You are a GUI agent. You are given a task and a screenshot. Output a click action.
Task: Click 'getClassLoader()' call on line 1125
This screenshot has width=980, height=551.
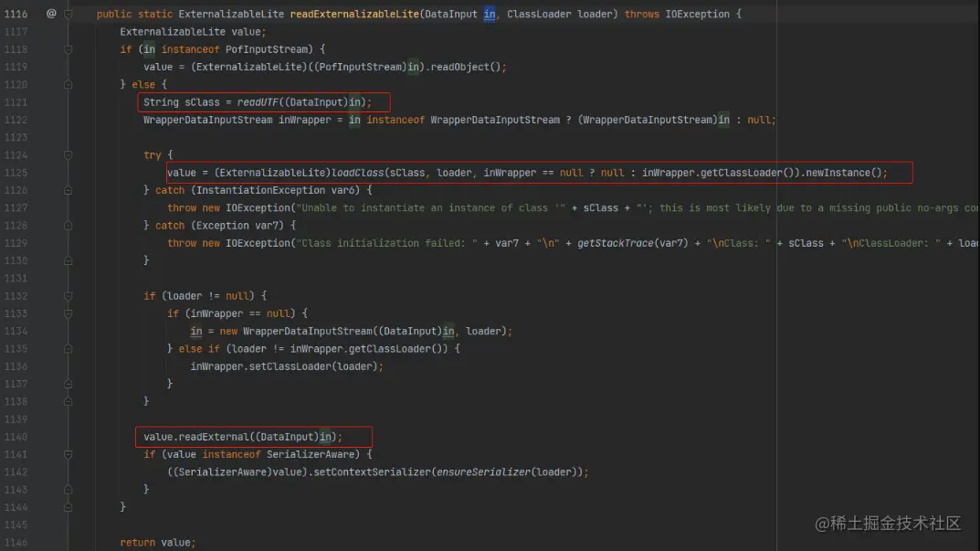[747, 173]
